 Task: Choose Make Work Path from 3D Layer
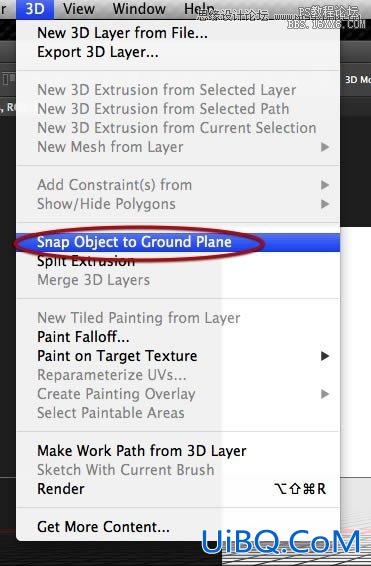pyautogui.click(x=178, y=451)
